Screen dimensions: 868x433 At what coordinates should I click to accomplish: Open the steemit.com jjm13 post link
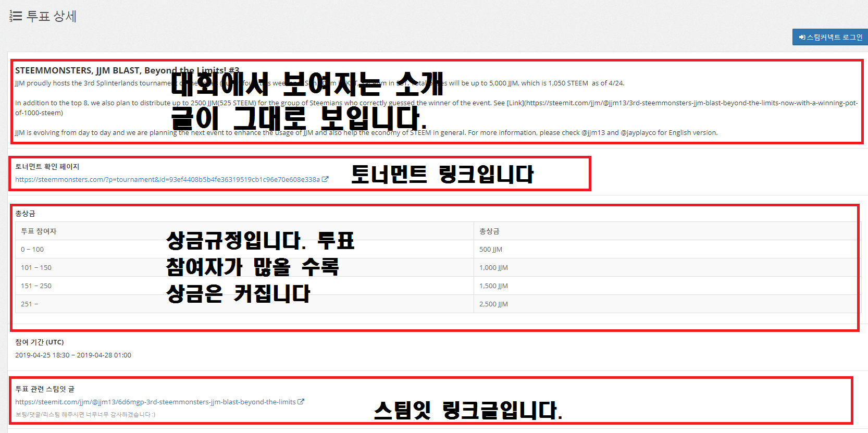[x=155, y=402]
